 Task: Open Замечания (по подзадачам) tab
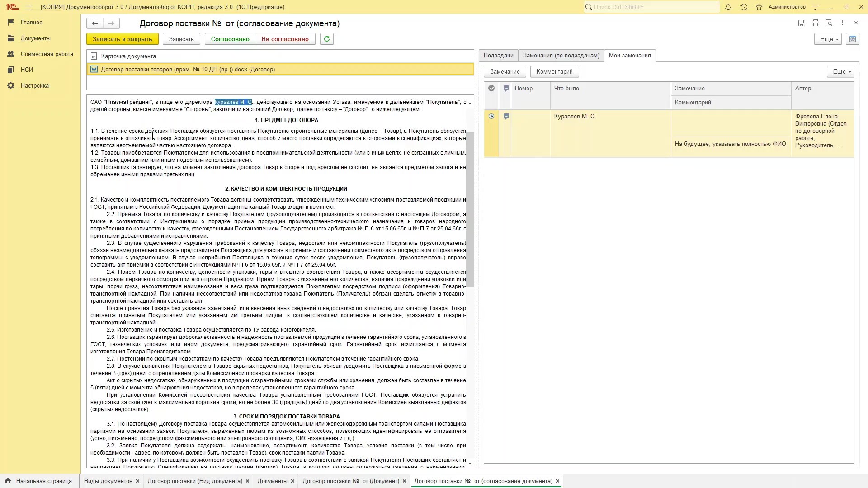click(561, 56)
